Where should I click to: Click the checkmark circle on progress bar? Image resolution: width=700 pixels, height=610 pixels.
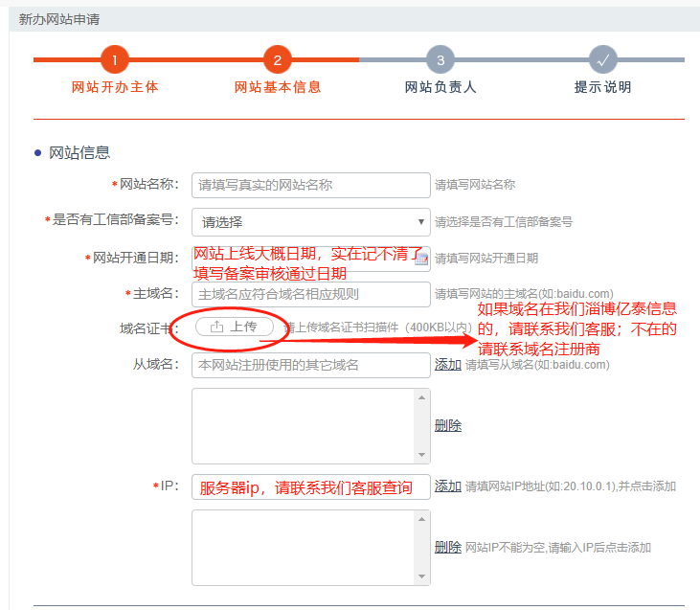tap(603, 59)
